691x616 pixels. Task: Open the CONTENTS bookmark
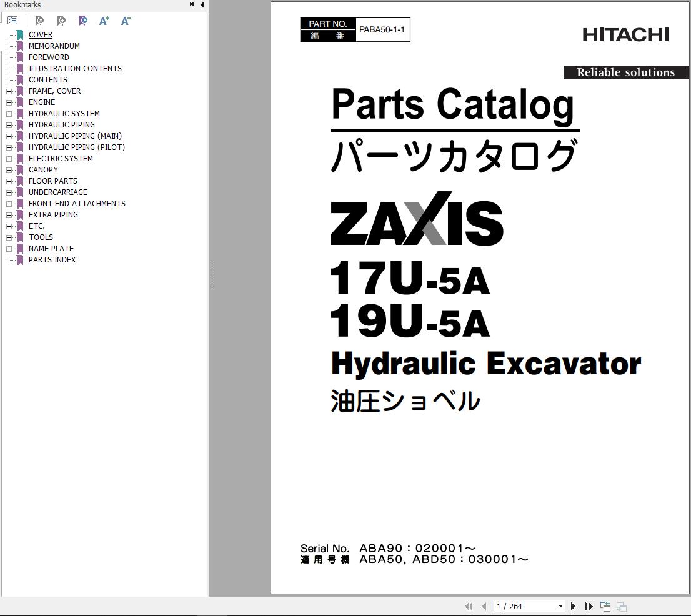pos(48,80)
